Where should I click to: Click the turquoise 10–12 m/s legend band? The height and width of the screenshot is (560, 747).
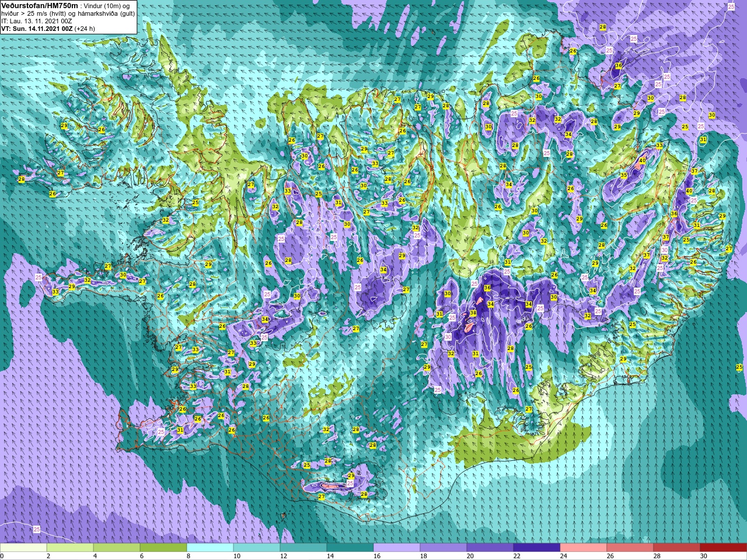[x=257, y=548]
